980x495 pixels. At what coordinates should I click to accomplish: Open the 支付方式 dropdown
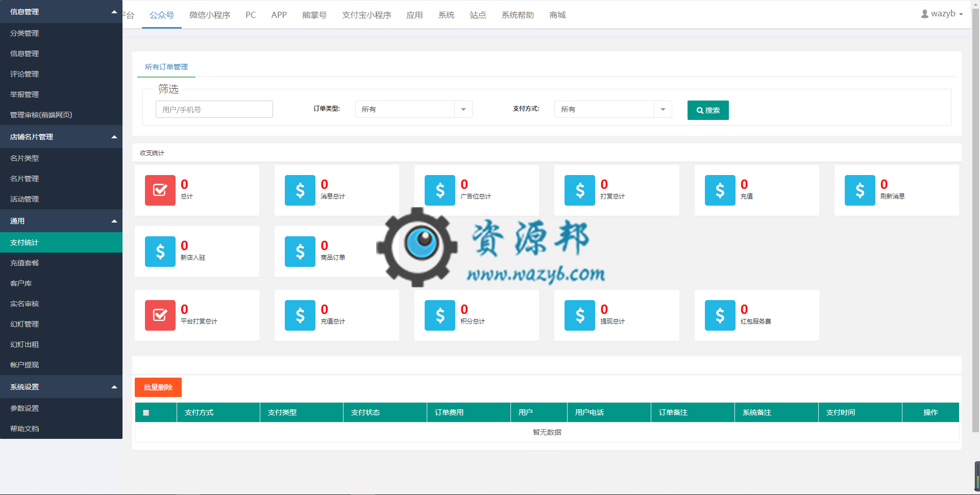612,109
